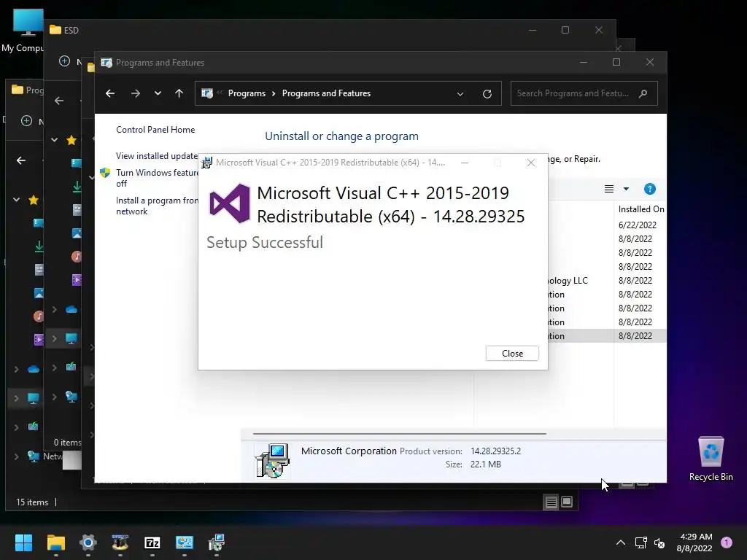Image resolution: width=747 pixels, height=560 pixels.
Task: Collapse Quick access chevron in 15-items window
Action: click(16, 200)
